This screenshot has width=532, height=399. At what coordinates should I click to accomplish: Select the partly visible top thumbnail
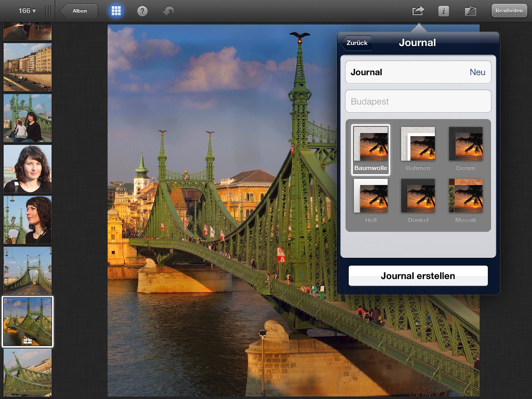click(28, 31)
